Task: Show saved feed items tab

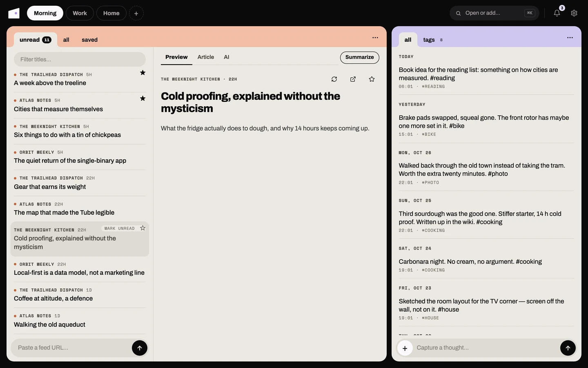Action: [x=90, y=40]
